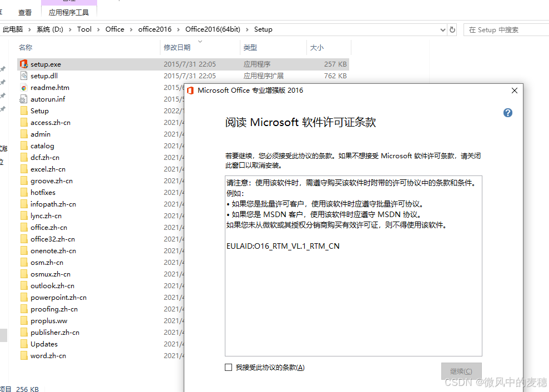Go to 此电脑 in the breadcrumb
The height and width of the screenshot is (392, 549).
pyautogui.click(x=13, y=29)
